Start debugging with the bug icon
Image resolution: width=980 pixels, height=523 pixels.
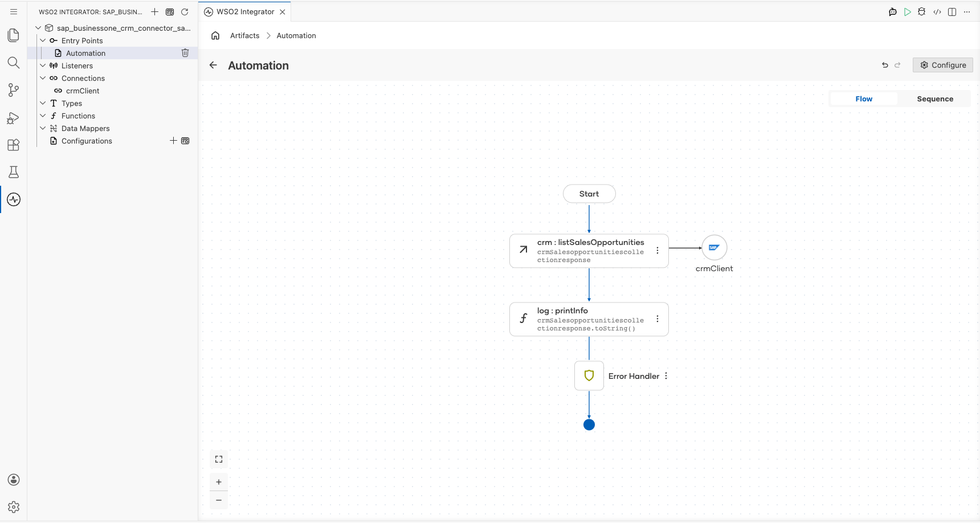click(x=922, y=11)
